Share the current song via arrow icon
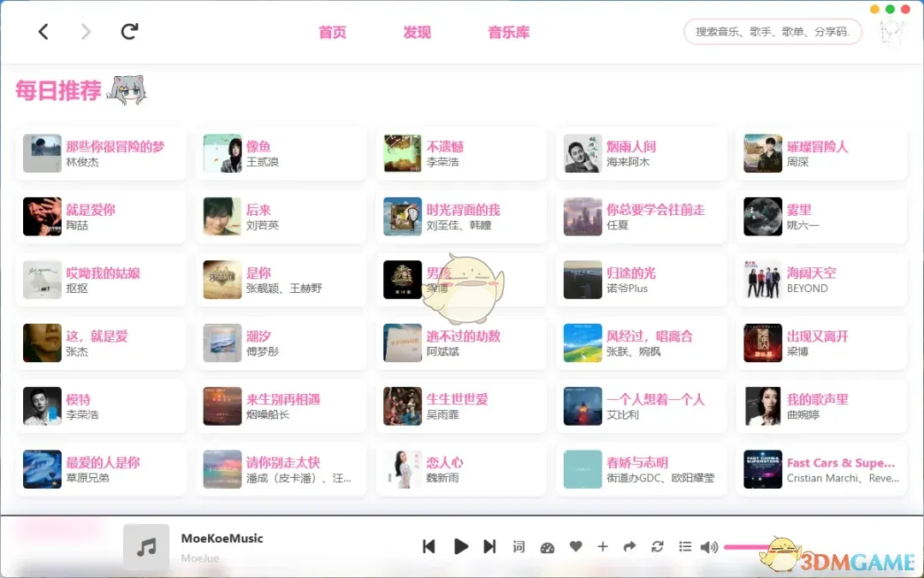The width and height of the screenshot is (924, 578). [630, 546]
